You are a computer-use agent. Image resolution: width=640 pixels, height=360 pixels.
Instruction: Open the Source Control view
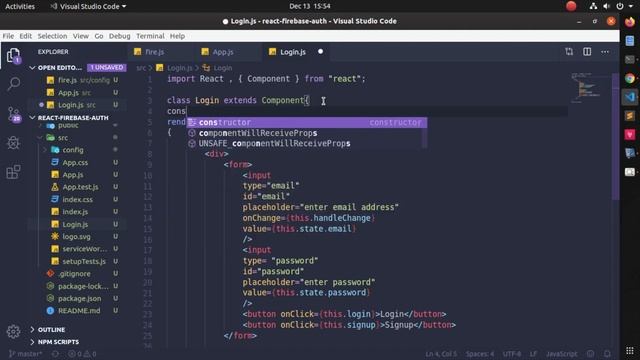(13, 114)
